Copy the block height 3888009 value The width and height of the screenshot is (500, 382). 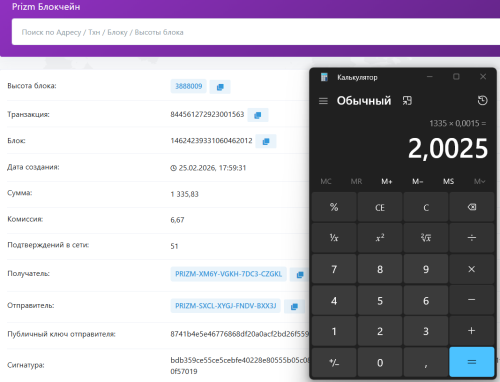click(x=220, y=87)
